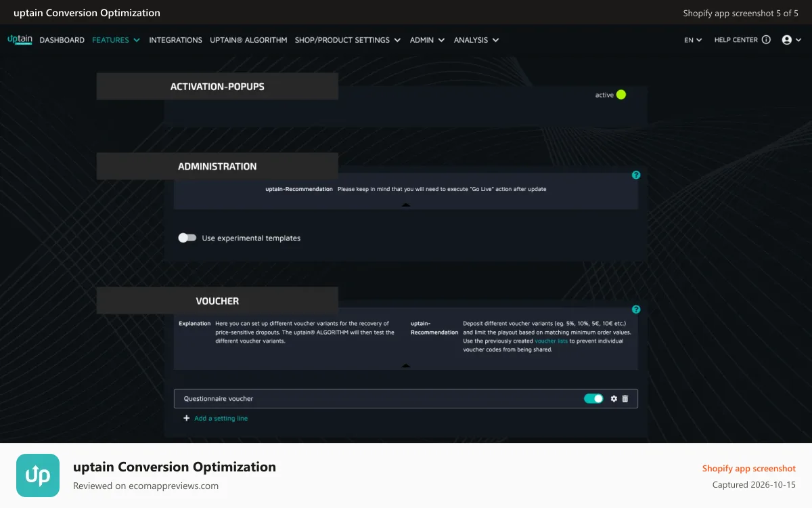Open the Admin dropdown
Screen dimensions: 812x508
(x=427, y=40)
